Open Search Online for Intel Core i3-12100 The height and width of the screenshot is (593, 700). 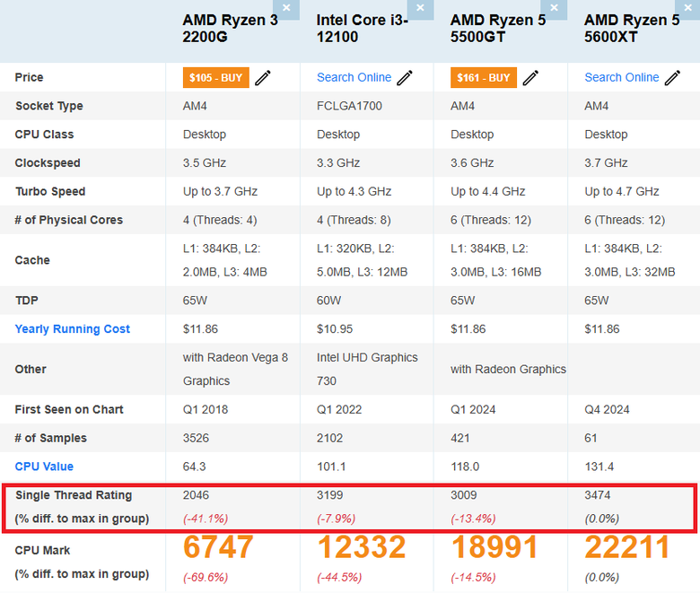(x=354, y=78)
